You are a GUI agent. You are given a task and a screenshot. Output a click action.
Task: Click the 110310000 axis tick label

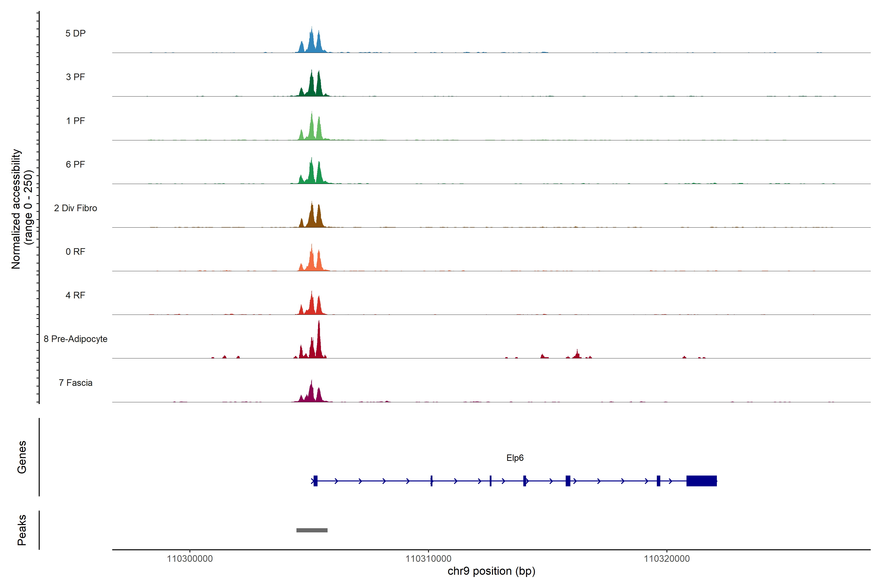coord(428,558)
